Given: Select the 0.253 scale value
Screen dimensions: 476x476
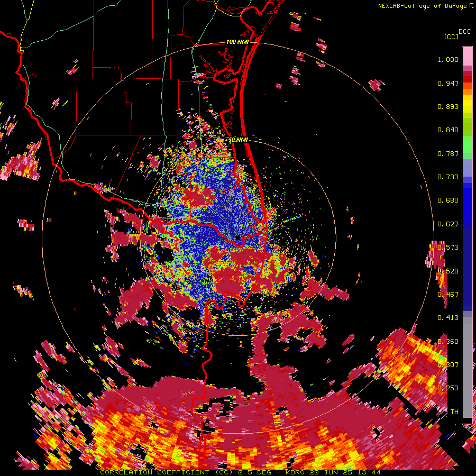Looking at the screenshot, I should (448, 388).
